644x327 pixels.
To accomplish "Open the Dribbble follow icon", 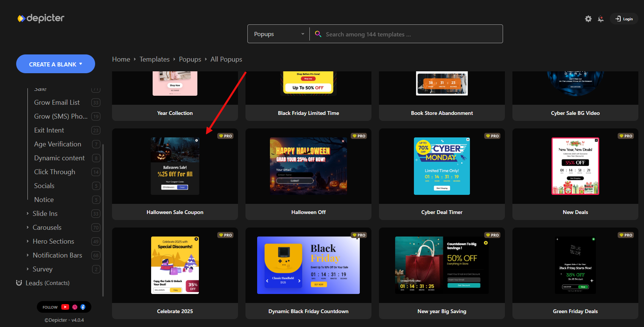I will (x=75, y=307).
